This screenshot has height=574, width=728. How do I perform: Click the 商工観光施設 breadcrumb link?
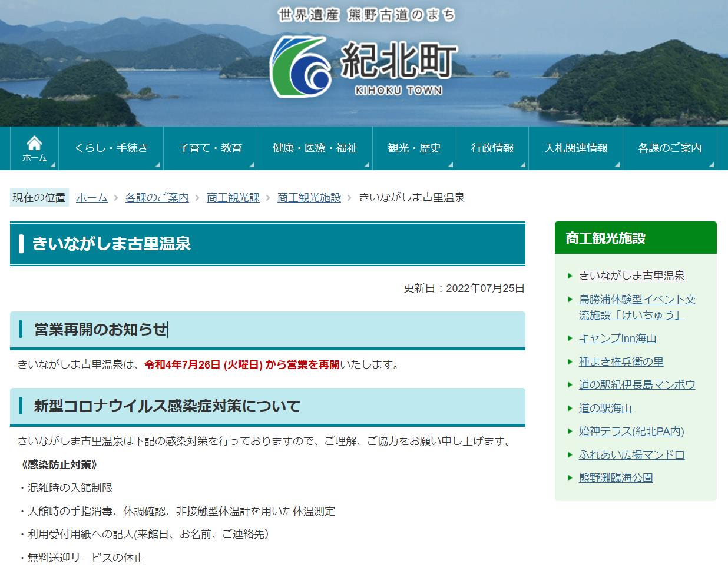[309, 198]
